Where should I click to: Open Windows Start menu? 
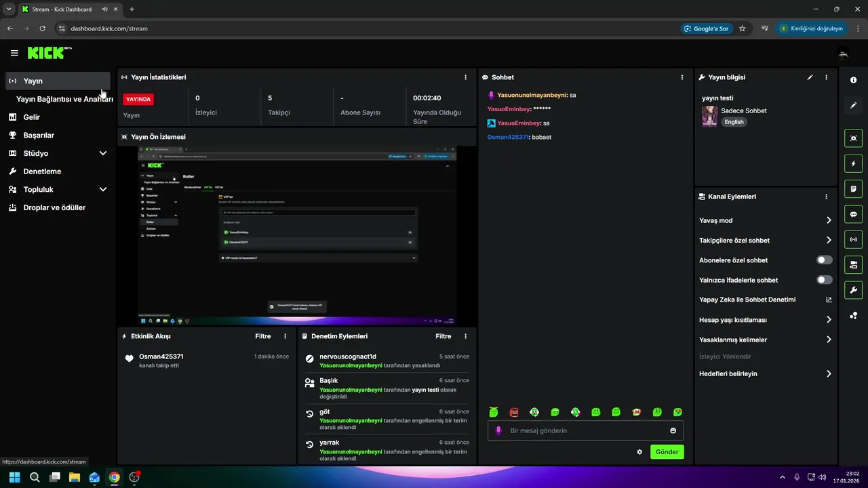[14, 477]
